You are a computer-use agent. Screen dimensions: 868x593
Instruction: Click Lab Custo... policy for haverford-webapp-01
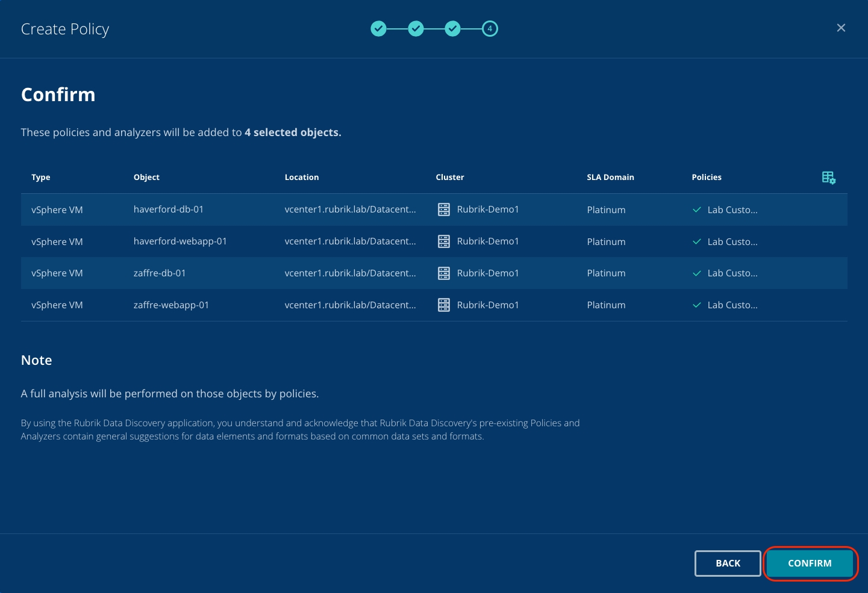click(732, 242)
